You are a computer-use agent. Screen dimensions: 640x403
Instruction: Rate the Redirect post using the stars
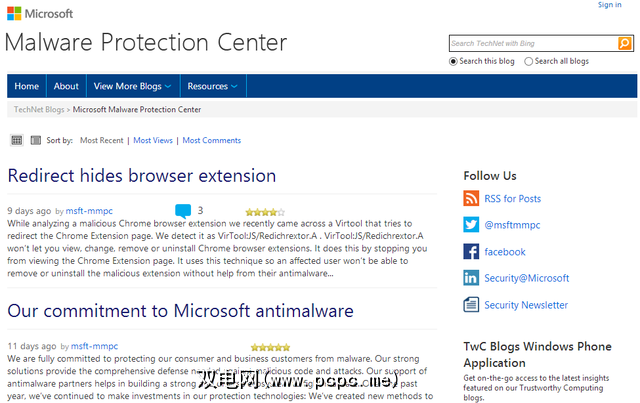coord(265,212)
